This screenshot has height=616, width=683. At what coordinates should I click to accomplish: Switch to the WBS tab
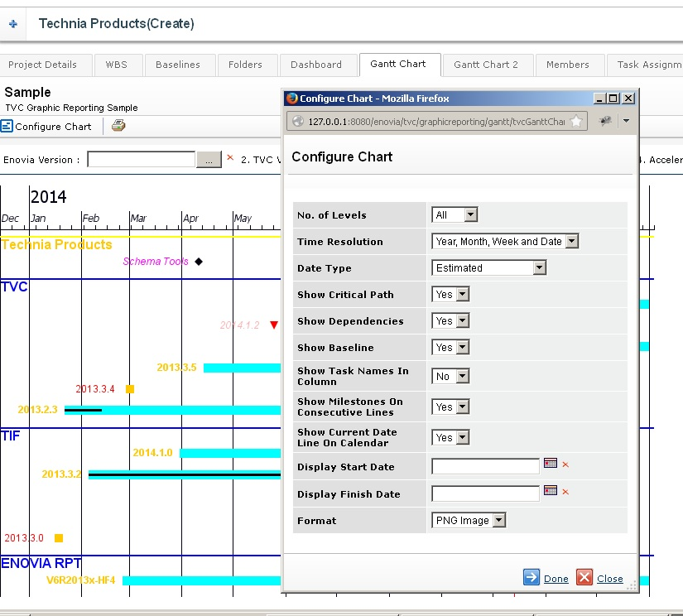(116, 65)
